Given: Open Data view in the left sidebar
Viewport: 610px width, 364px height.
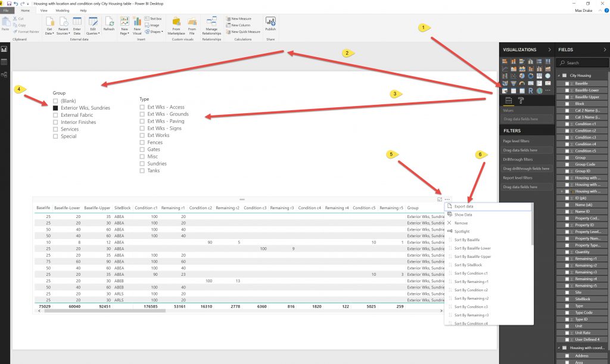Looking at the screenshot, I should tap(4, 62).
